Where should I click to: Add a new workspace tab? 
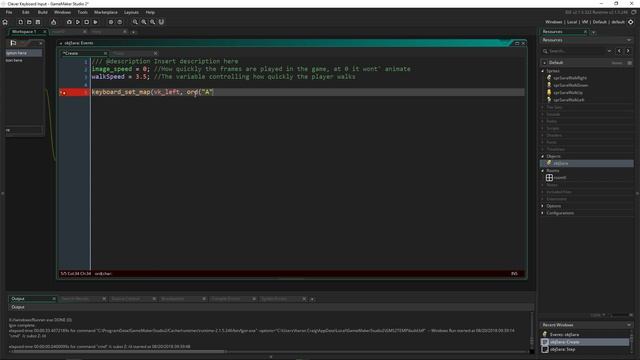(x=133, y=32)
